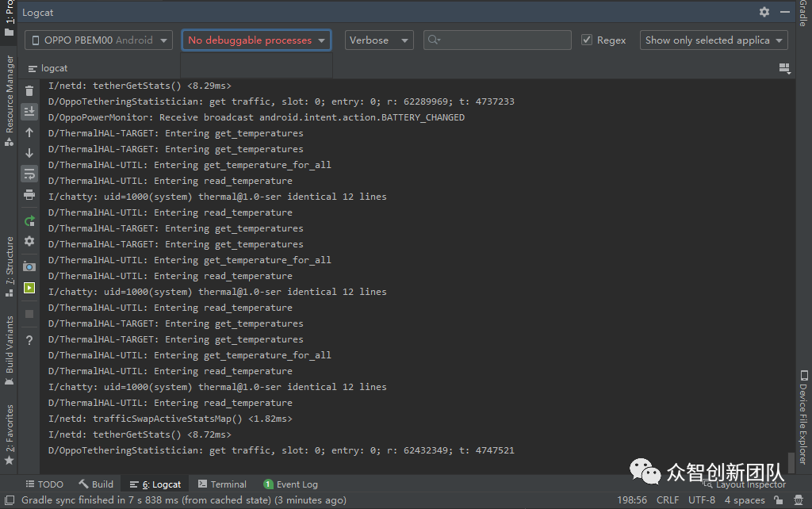Select log line with r: 62289969
This screenshot has height=509, width=812.
point(282,101)
